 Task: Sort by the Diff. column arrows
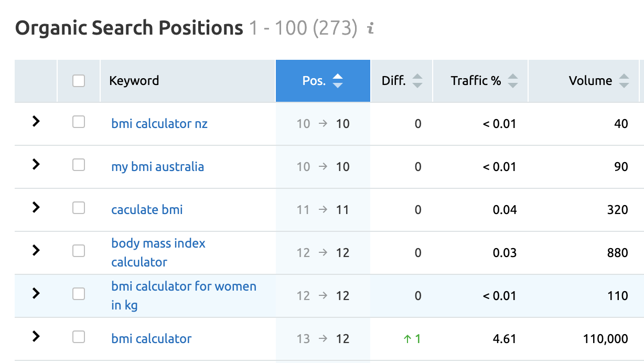(x=417, y=81)
